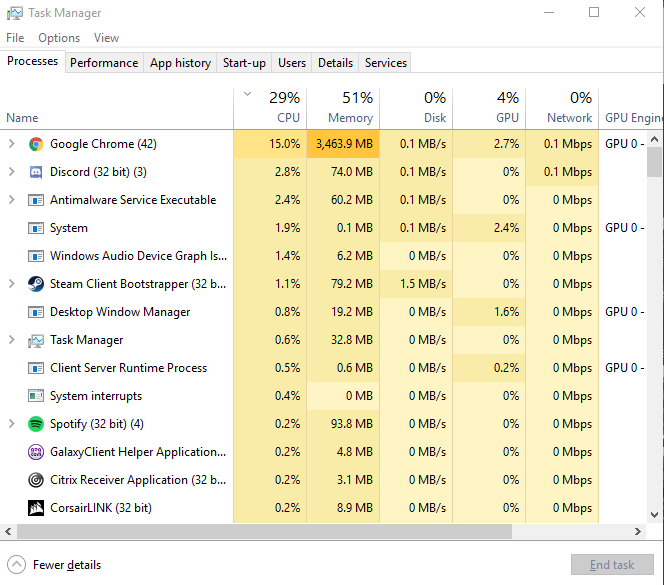Switch to the Services tab
This screenshot has width=664, height=585.
click(x=386, y=63)
